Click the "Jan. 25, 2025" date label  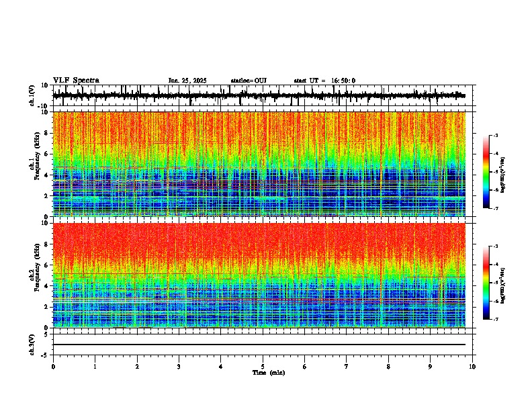(187, 81)
